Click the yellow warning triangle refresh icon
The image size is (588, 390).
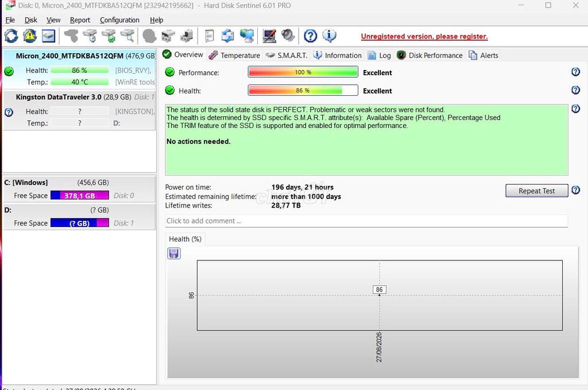click(x=30, y=36)
